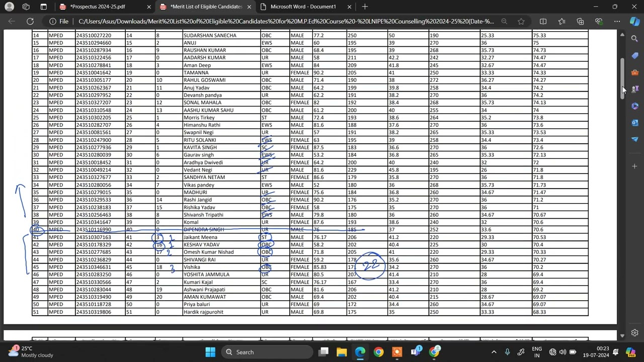Click the scrollbar down arrow
Screen dimensions: 644x362
(622, 335)
